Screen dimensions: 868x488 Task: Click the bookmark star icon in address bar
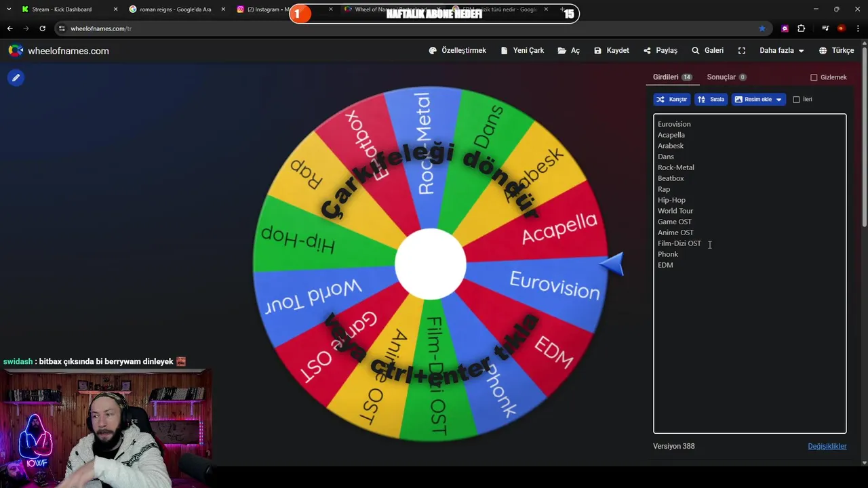762,28
